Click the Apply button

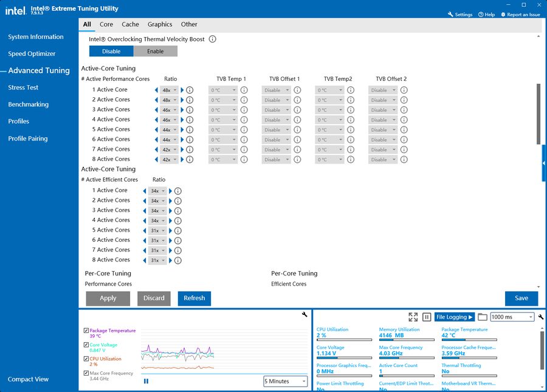(108, 298)
